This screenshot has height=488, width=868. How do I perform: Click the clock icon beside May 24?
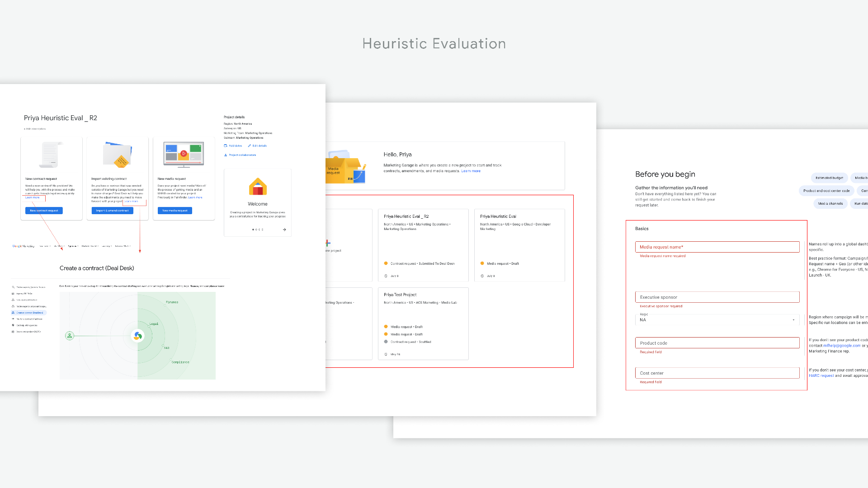(386, 354)
